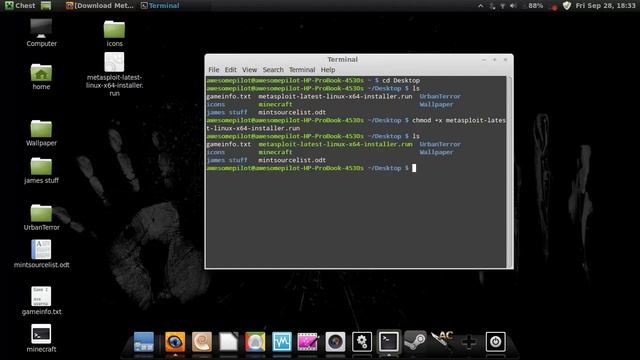640x360 pixels.
Task: Open the Terminal menu in menu bar
Action: [x=302, y=70]
